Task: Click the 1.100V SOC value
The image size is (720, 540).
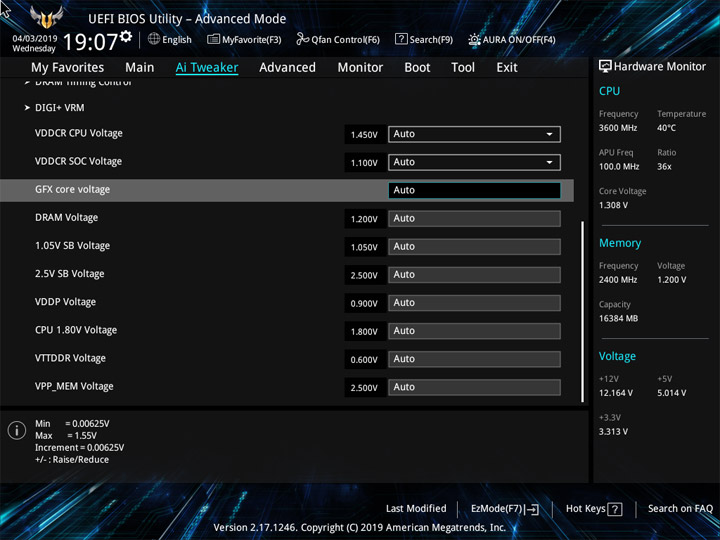Action: (364, 163)
